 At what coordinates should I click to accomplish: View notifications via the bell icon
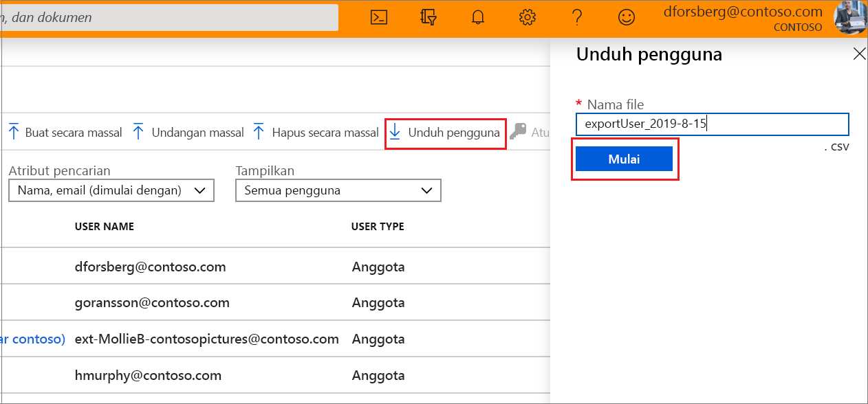[477, 17]
